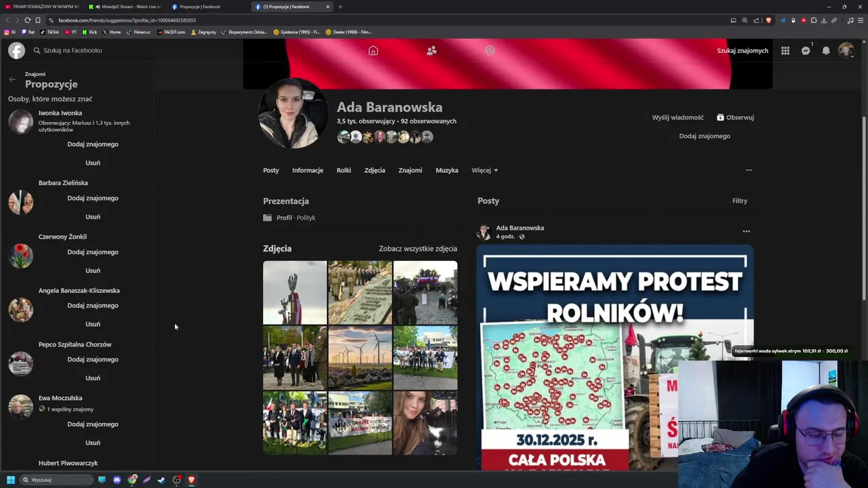Image resolution: width=868 pixels, height=488 pixels.
Task: Open the browser hamburger menu
Action: click(x=861, y=20)
